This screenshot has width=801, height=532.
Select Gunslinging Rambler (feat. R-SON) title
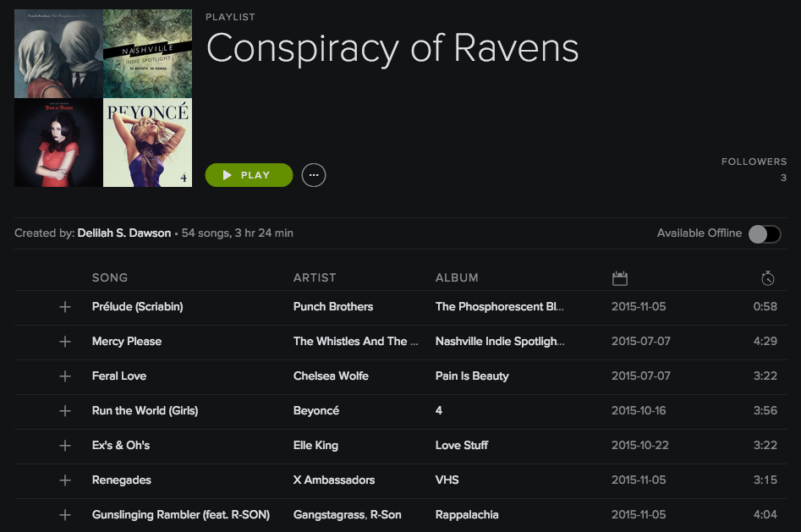click(x=181, y=514)
